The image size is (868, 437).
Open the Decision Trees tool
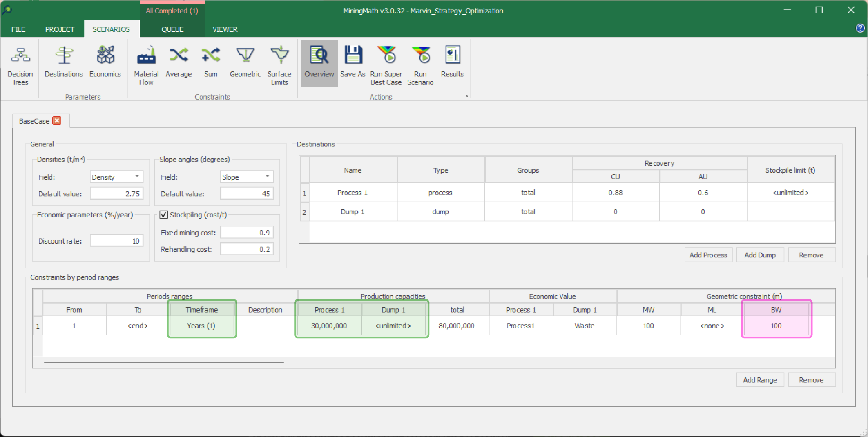point(20,65)
